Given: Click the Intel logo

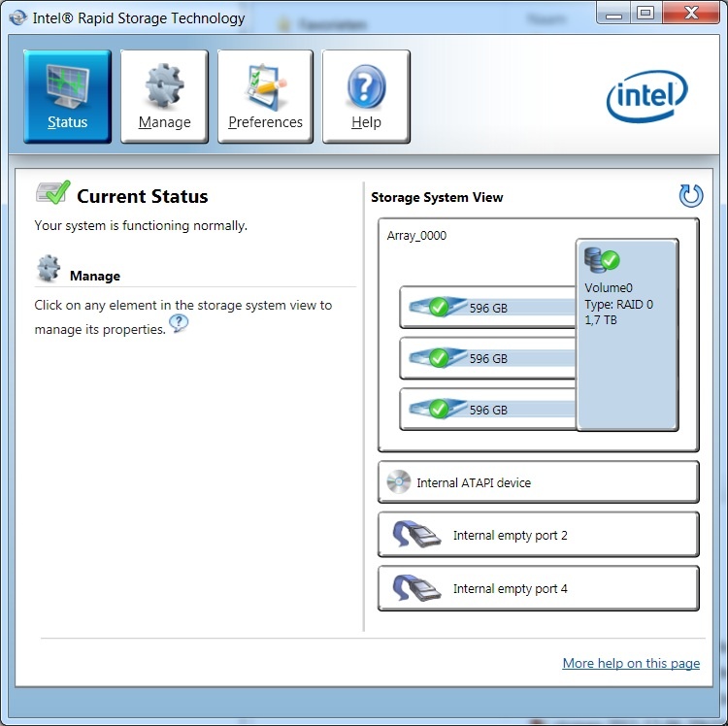Looking at the screenshot, I should click(647, 96).
